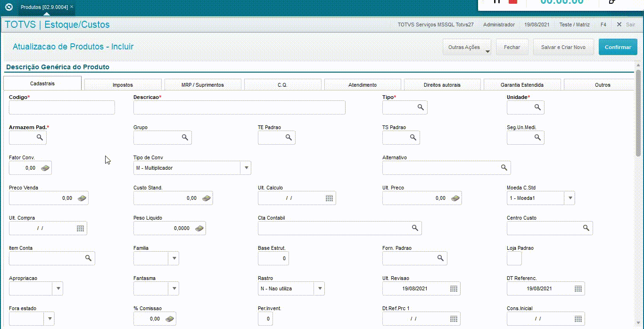Open Centro Custo lookup magnifier
The image size is (644, 329).
point(586,228)
